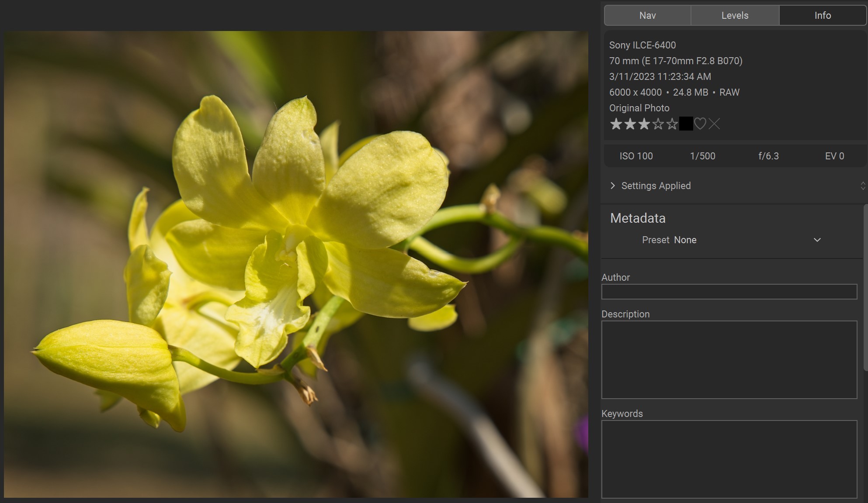868x503 pixels.
Task: Click the 6000 x 4000 file info line
Action: [674, 92]
